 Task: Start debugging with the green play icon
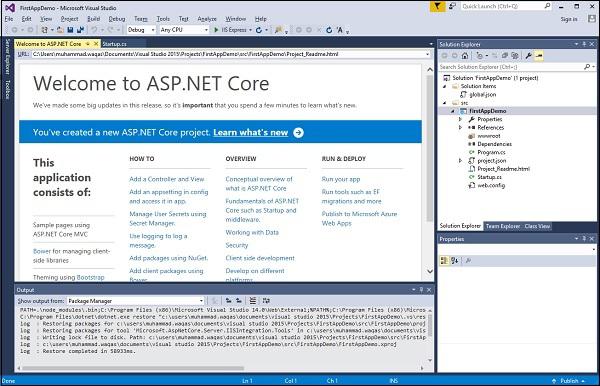click(216, 30)
